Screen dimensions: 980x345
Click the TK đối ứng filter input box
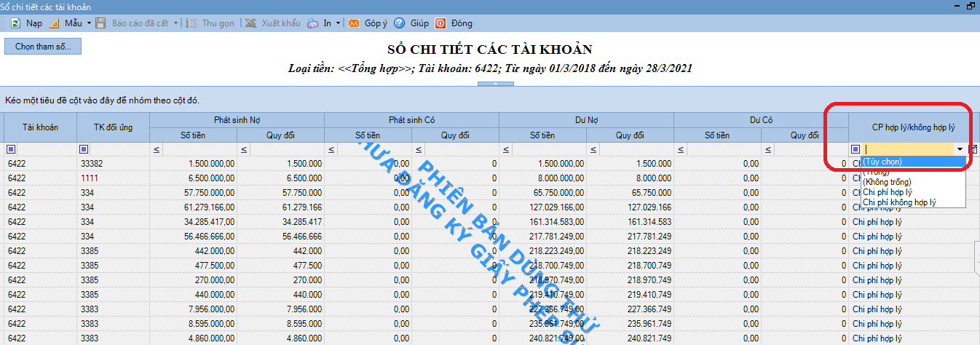click(119, 149)
